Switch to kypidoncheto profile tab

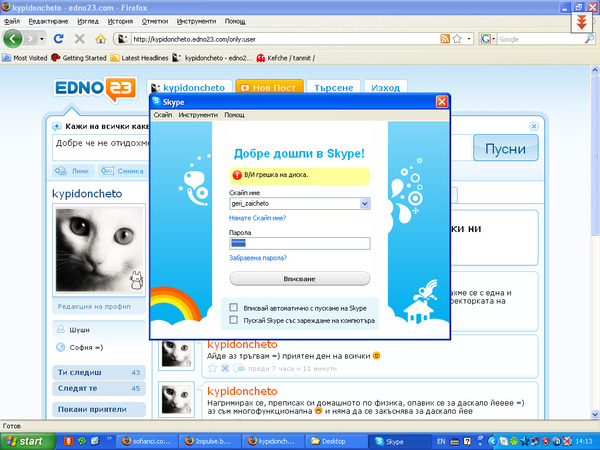pos(189,88)
